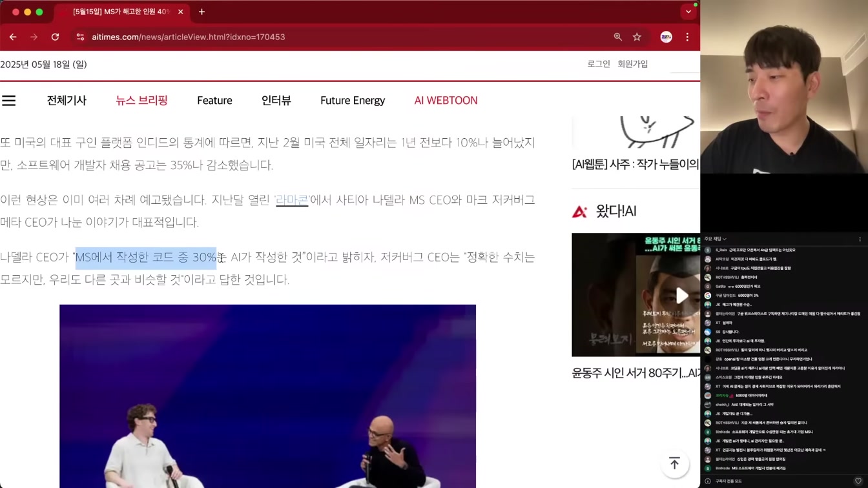
Task: Click info icon beside 구독자 전용 모드
Action: pyautogui.click(x=708, y=481)
